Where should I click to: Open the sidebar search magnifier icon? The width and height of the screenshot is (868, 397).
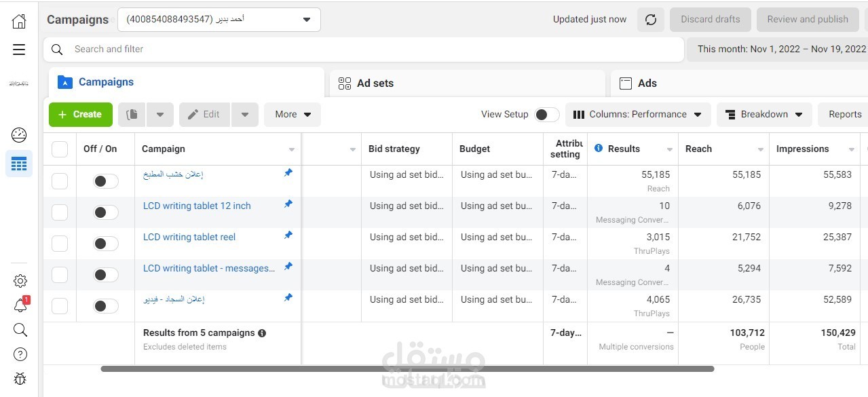pos(20,330)
